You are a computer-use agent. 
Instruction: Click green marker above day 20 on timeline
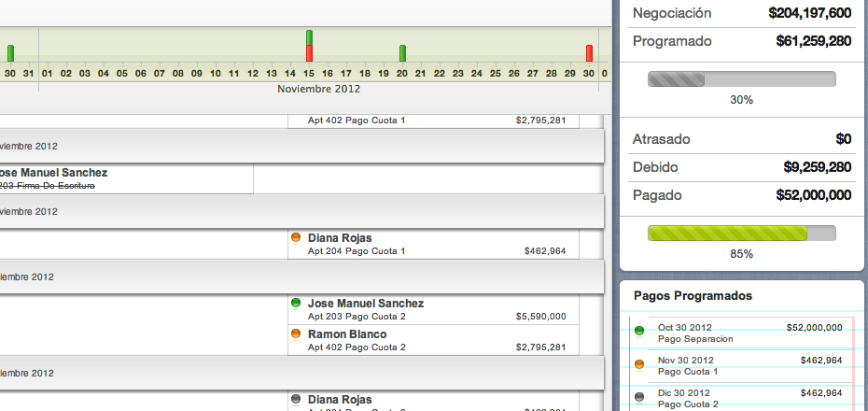(x=402, y=53)
